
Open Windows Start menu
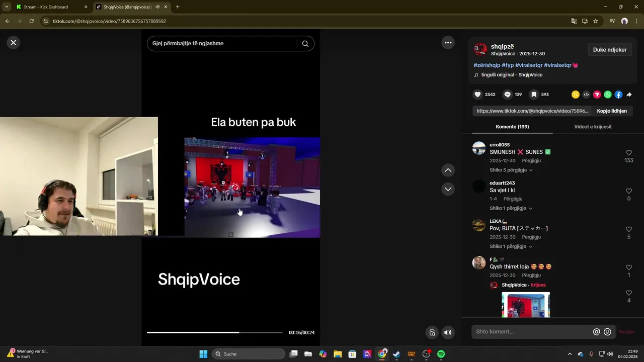point(203,354)
